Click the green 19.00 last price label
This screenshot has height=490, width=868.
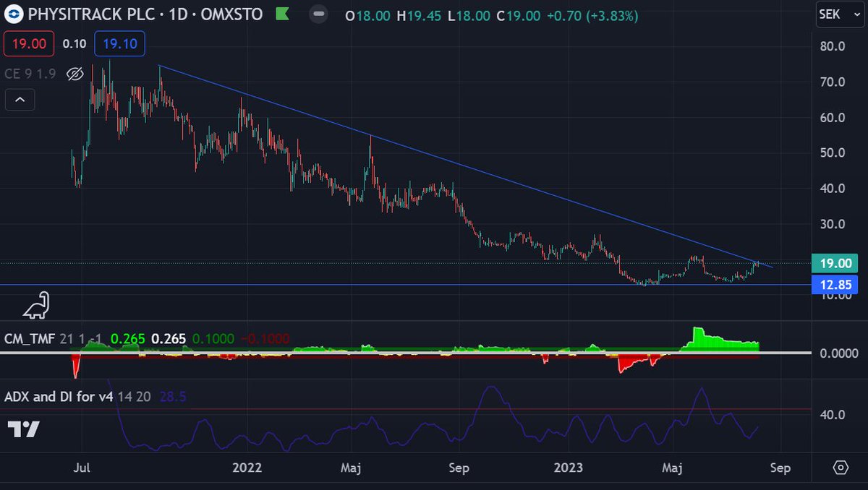[835, 263]
